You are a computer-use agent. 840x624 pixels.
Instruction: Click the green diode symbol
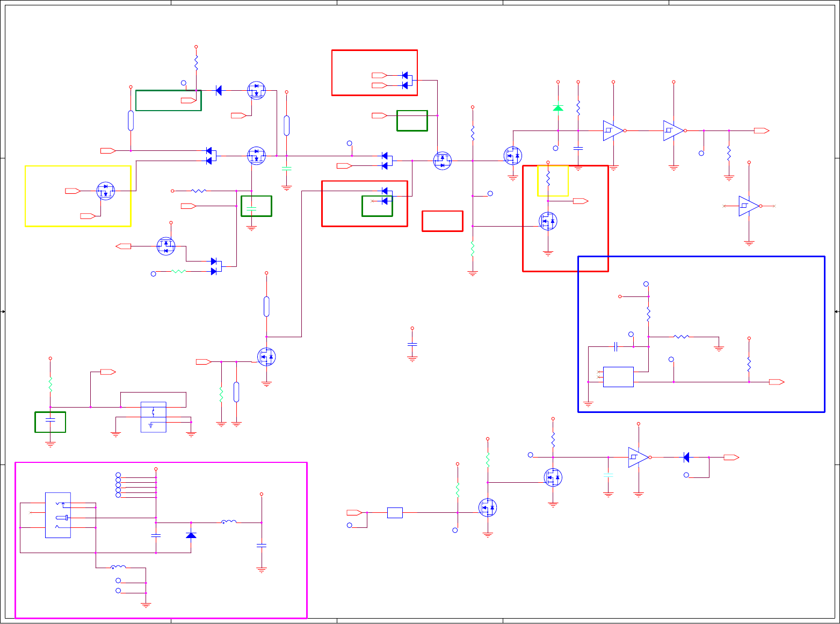point(558,108)
